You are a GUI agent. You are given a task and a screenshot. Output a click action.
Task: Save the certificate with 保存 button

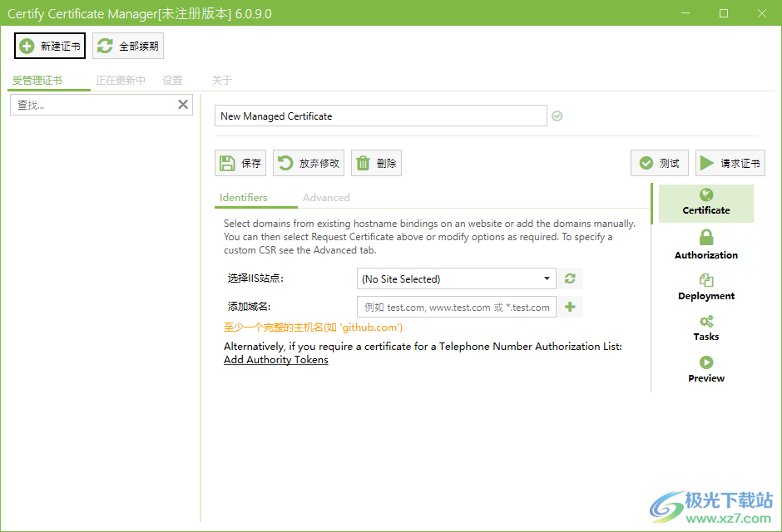point(240,163)
